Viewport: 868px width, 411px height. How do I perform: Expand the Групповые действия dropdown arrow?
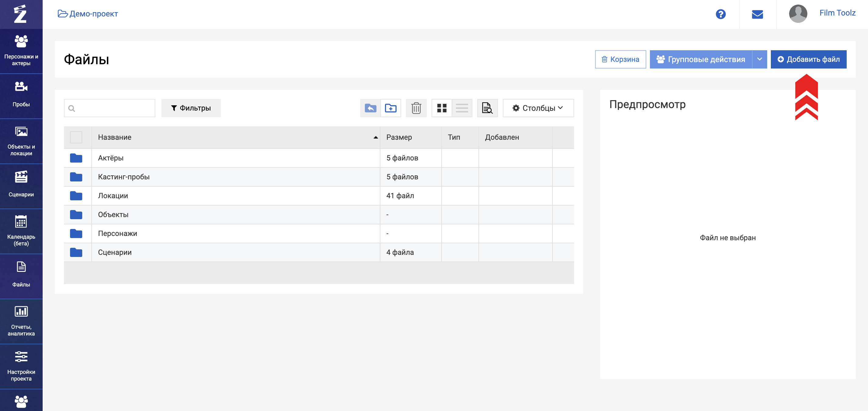tap(760, 59)
